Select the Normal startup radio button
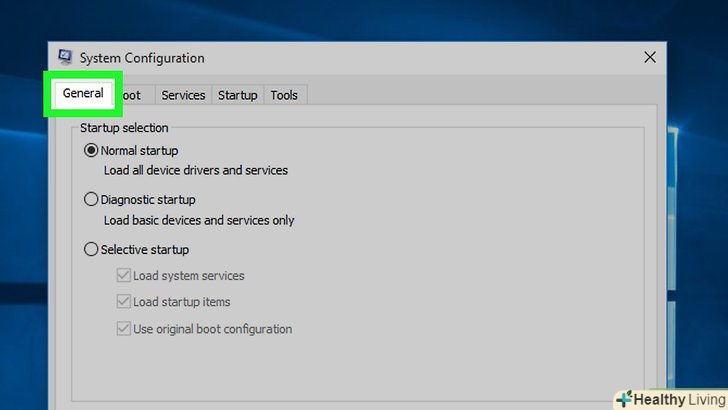Image resolution: width=728 pixels, height=410 pixels. (x=92, y=151)
